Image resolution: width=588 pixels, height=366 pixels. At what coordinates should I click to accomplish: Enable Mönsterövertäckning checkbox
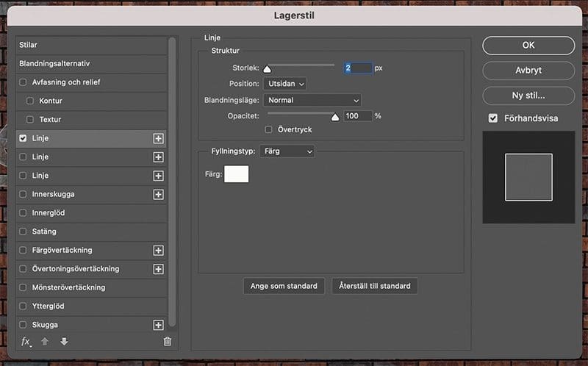click(23, 287)
